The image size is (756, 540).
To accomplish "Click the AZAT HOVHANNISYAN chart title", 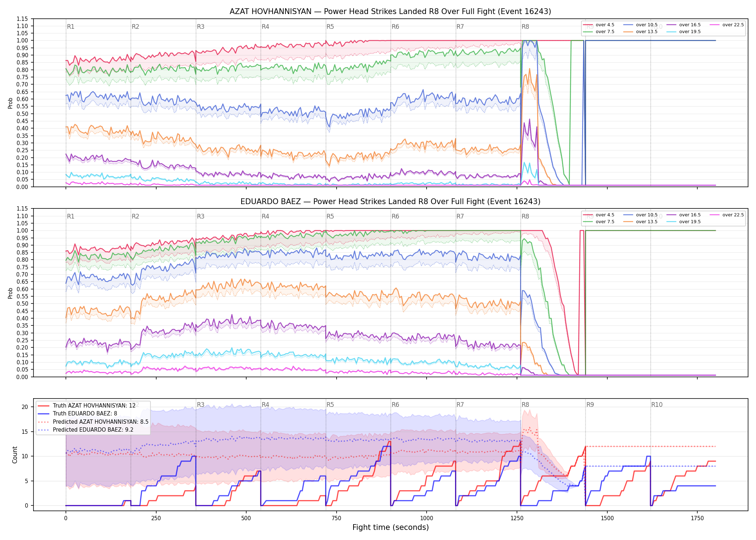I will (x=390, y=12).
